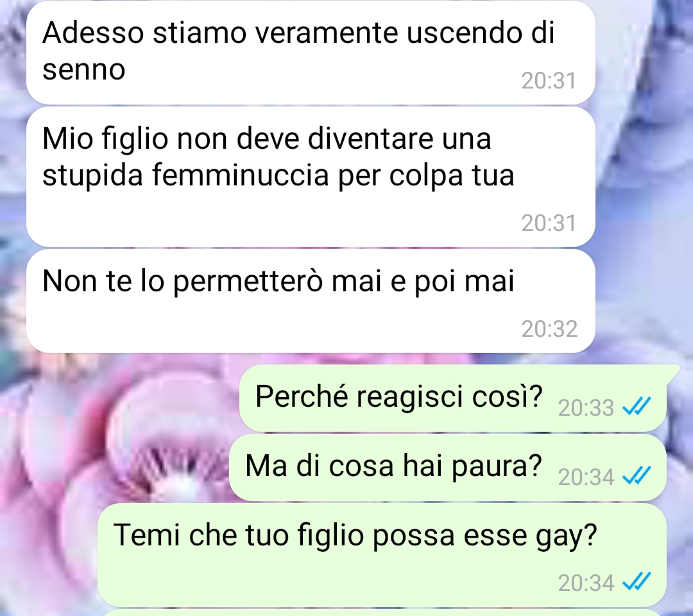Tap the 20:34 timestamp of 'Ma di cosa hai paura?'

586,477
